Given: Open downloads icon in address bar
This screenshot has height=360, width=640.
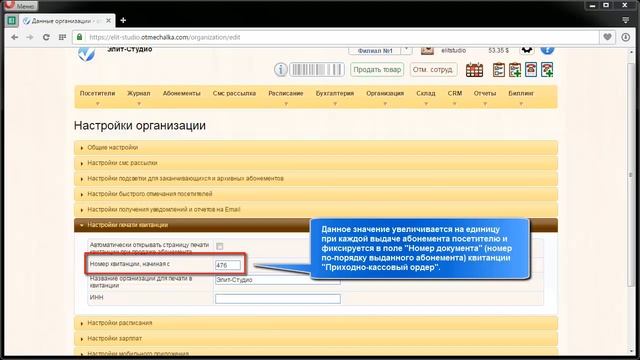Looking at the screenshot, I should [x=625, y=37].
